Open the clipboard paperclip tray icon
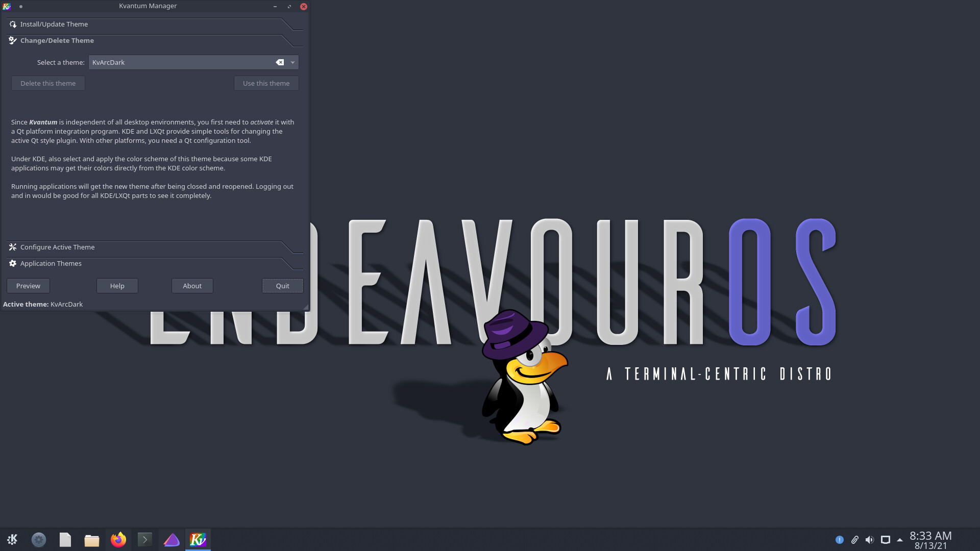The width and height of the screenshot is (980, 551). point(854,540)
